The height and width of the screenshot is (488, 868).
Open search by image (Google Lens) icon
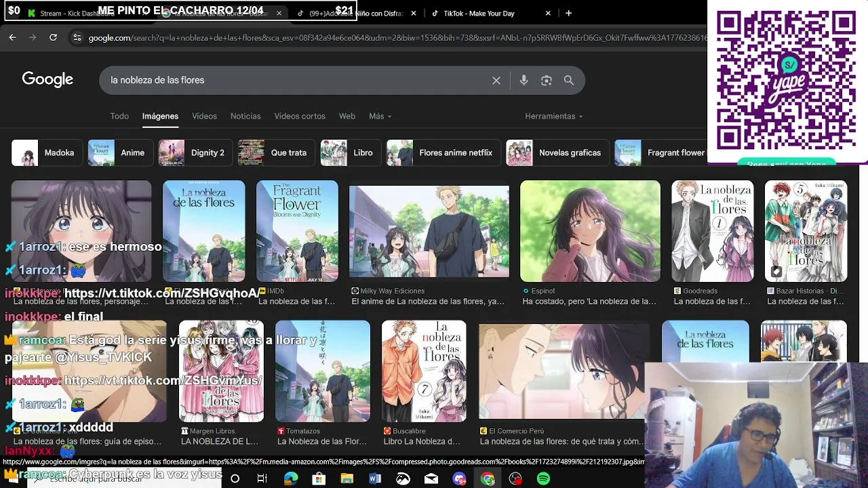pos(547,81)
